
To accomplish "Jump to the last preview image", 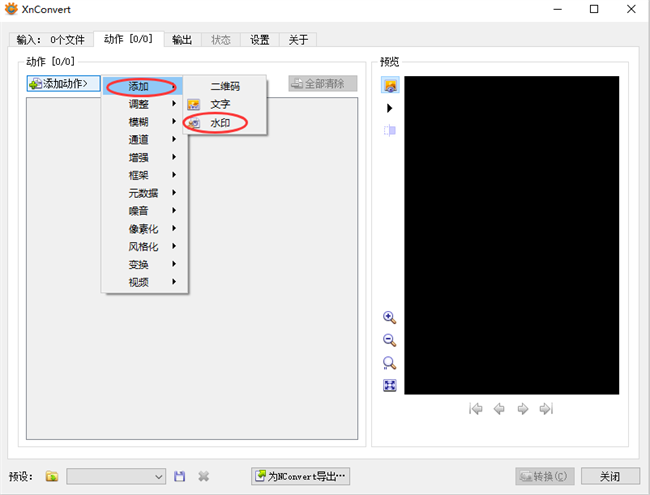I will click(546, 408).
